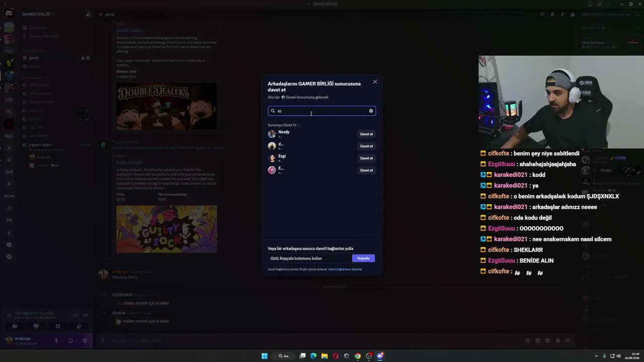644x362 pixels.
Task: Open the Double Dealers game image
Action: (x=167, y=106)
